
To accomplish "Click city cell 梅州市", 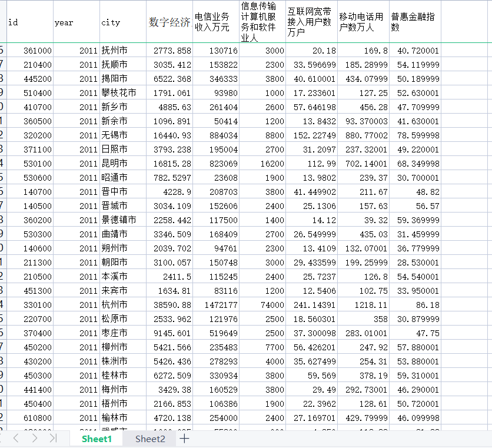I will point(123,389).
